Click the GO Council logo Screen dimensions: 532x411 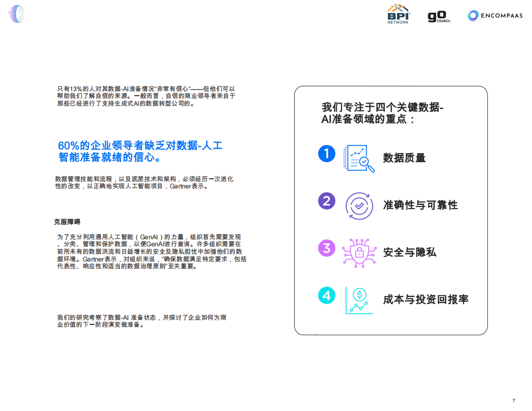click(439, 16)
